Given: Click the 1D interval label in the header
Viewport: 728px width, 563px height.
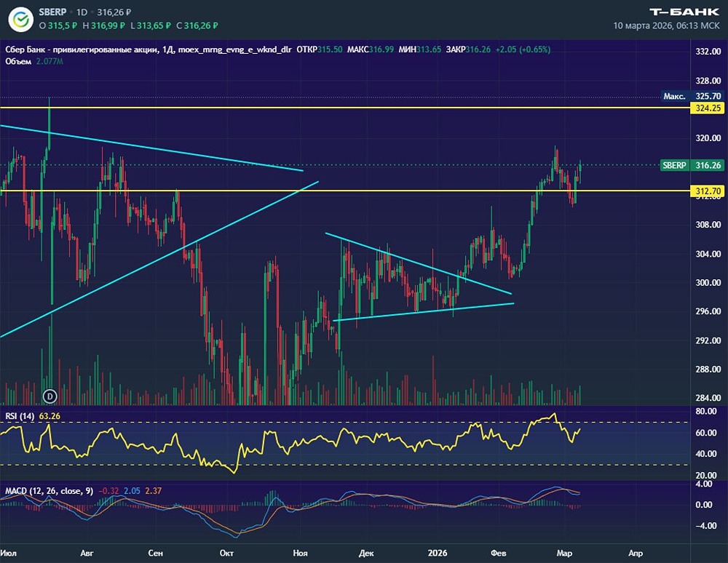Looking at the screenshot, I should [x=82, y=12].
